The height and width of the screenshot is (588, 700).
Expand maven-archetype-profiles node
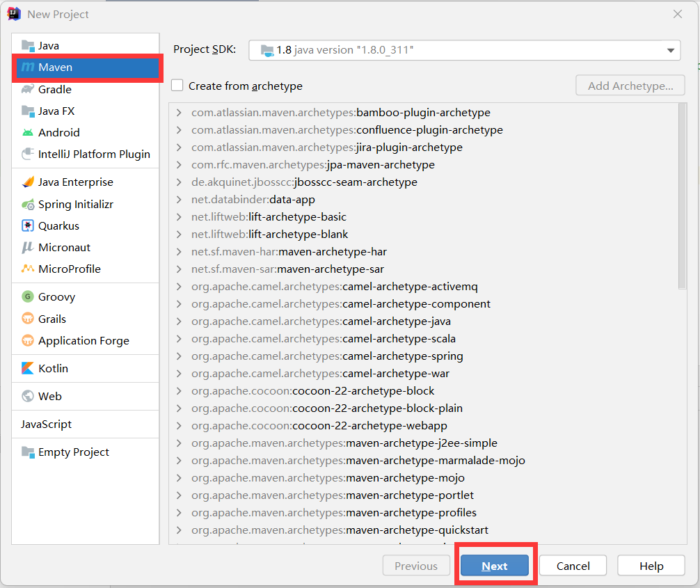[x=179, y=513]
